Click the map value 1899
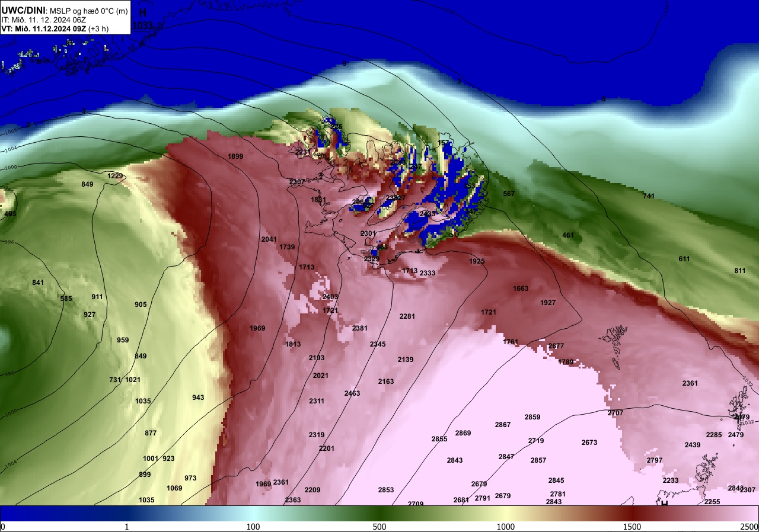759x532 pixels. click(235, 156)
